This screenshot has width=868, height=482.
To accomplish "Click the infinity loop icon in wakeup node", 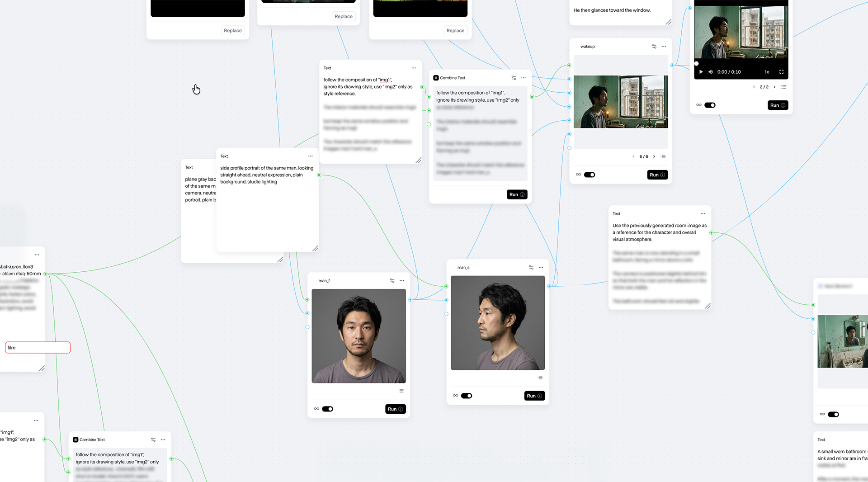I will [x=578, y=175].
